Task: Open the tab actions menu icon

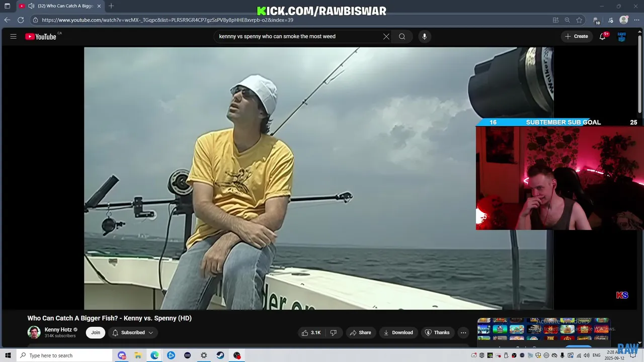Action: pos(7,6)
